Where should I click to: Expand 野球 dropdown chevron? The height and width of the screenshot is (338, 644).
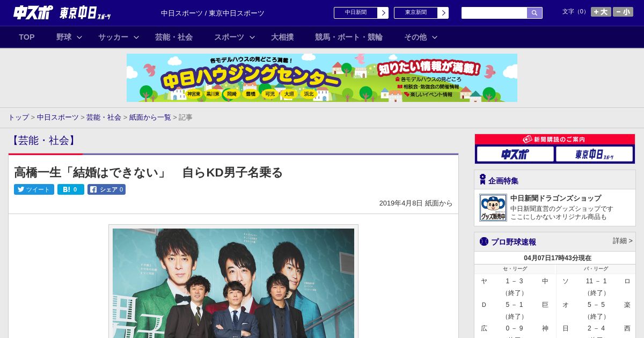pyautogui.click(x=79, y=37)
